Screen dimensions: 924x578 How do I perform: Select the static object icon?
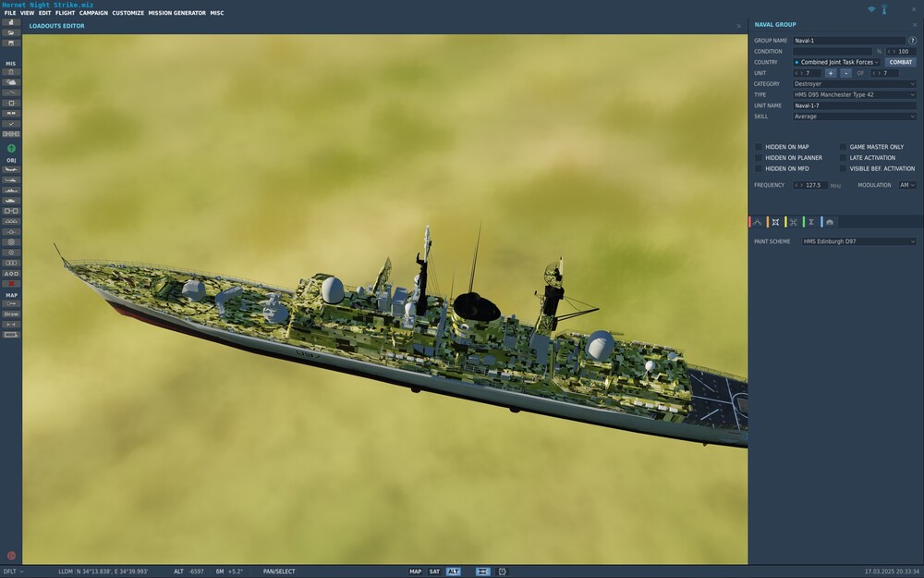pyautogui.click(x=11, y=211)
